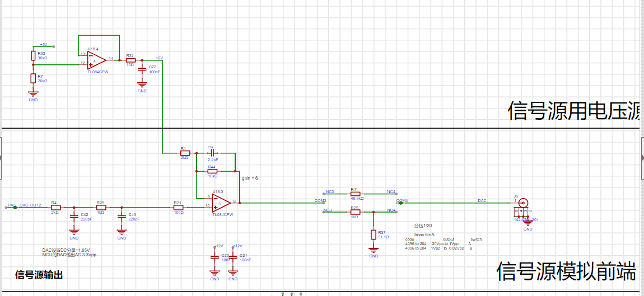
Task: Click the COM4 net label
Action: click(x=402, y=200)
